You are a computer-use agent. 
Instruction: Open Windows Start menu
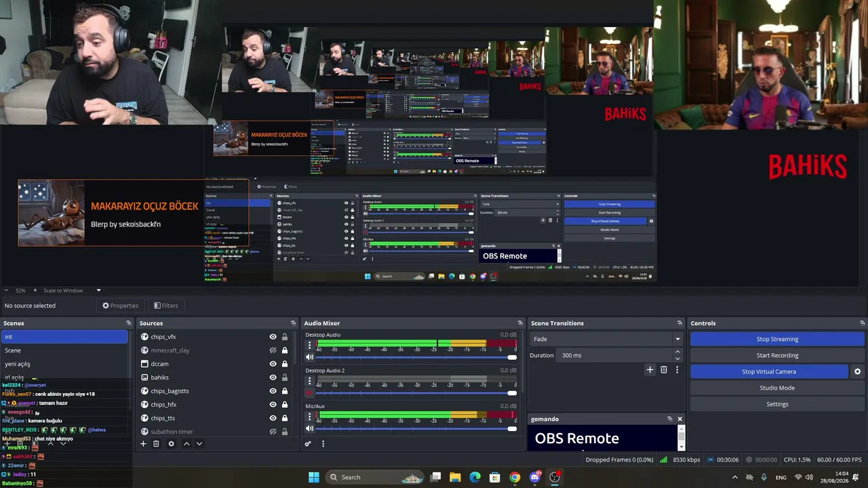[314, 477]
